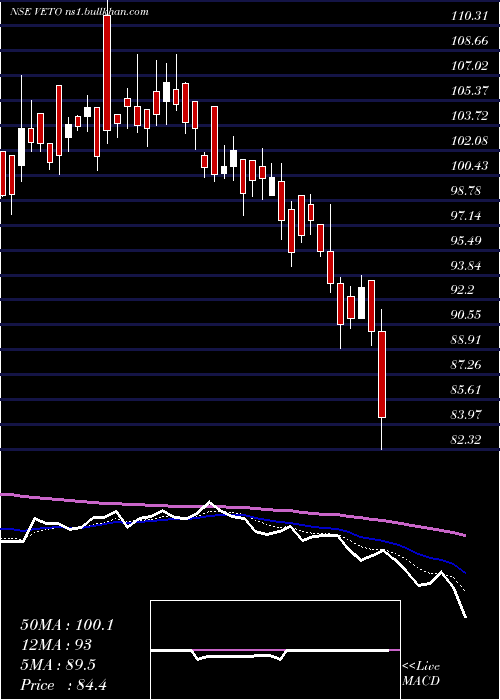Click the <<Live MACD label

coord(421,674)
